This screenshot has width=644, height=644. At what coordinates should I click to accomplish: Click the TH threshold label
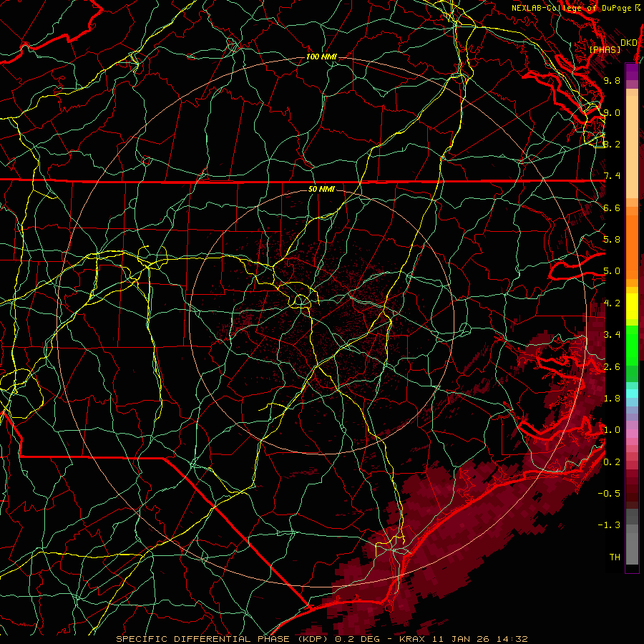point(615,557)
